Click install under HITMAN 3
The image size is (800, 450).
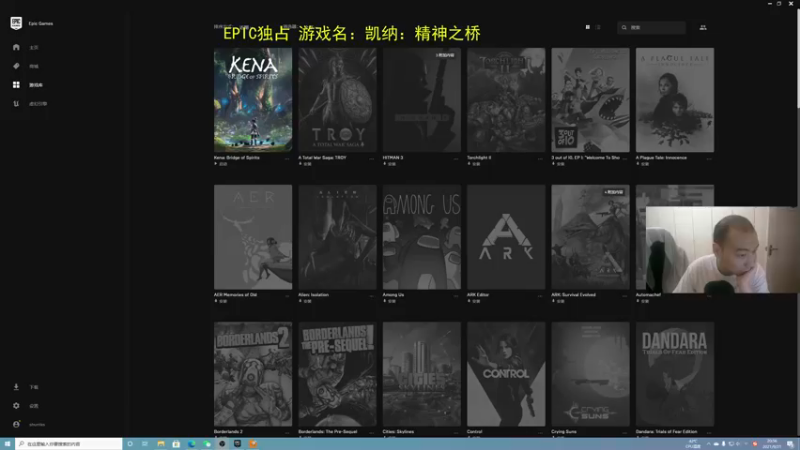(390, 164)
